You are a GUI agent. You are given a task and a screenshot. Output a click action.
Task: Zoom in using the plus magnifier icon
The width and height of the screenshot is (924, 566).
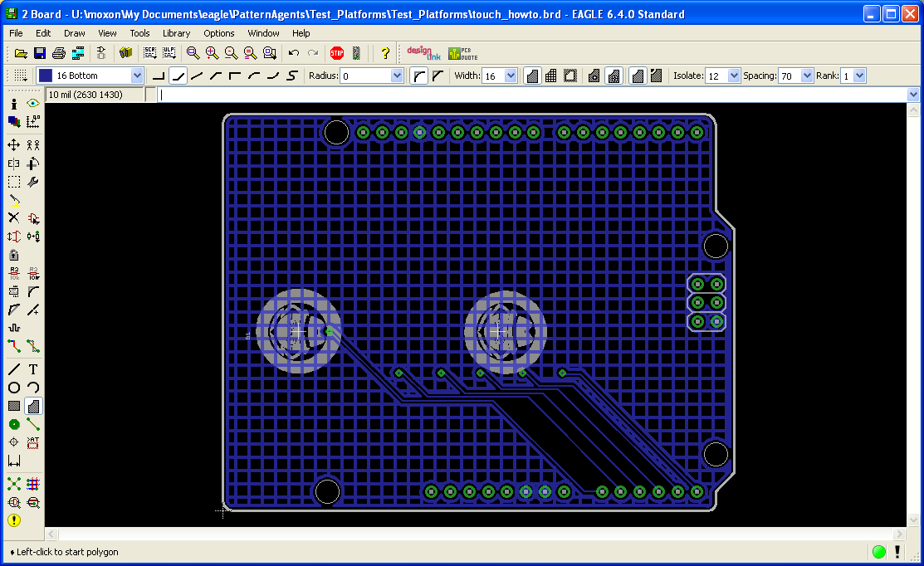coord(213,54)
